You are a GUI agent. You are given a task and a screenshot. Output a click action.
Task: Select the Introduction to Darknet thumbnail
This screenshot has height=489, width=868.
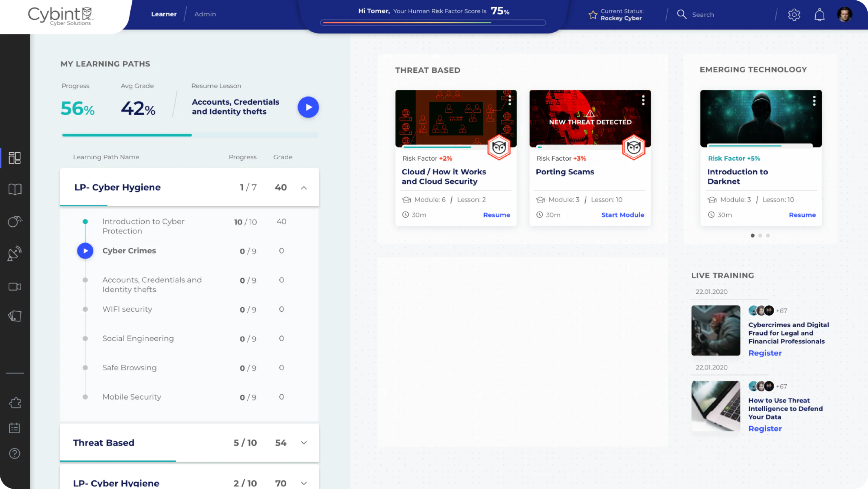point(760,118)
